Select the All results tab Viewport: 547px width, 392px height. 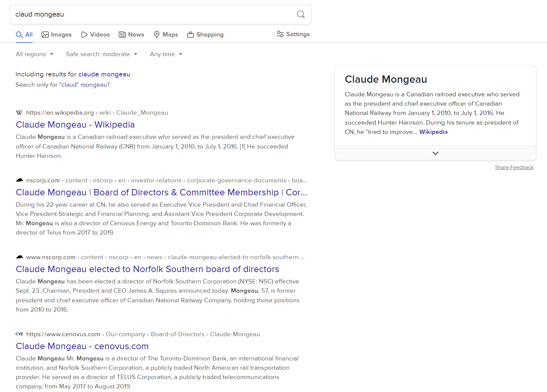pos(24,35)
